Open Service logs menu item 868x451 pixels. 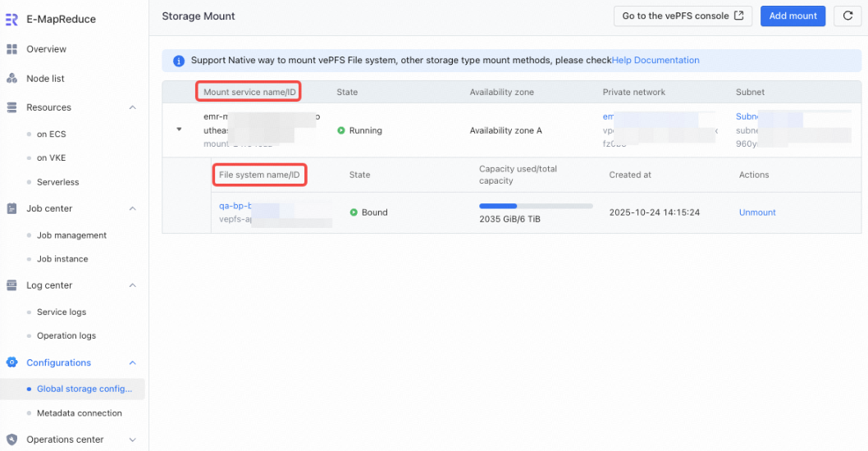[62, 312]
